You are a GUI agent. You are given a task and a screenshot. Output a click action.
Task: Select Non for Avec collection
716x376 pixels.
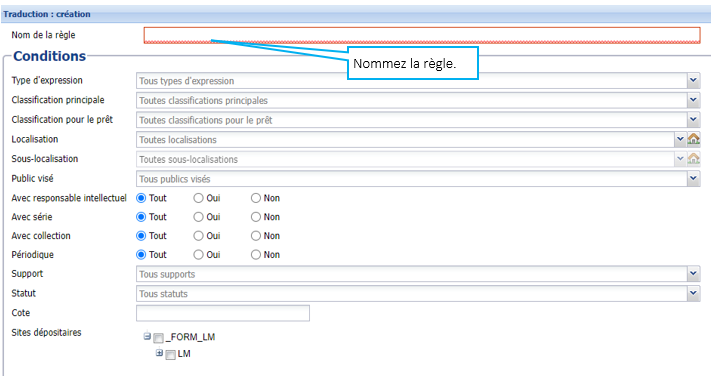pyautogui.click(x=256, y=236)
